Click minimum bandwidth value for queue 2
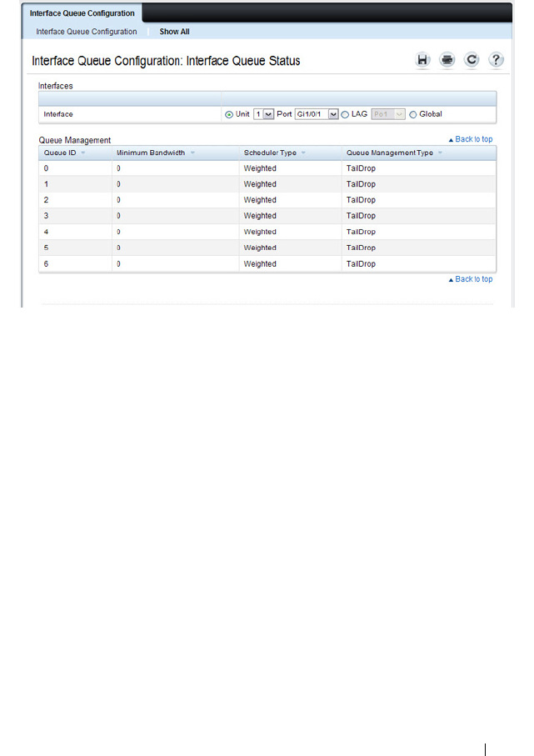The width and height of the screenshot is (534, 756). point(118,200)
